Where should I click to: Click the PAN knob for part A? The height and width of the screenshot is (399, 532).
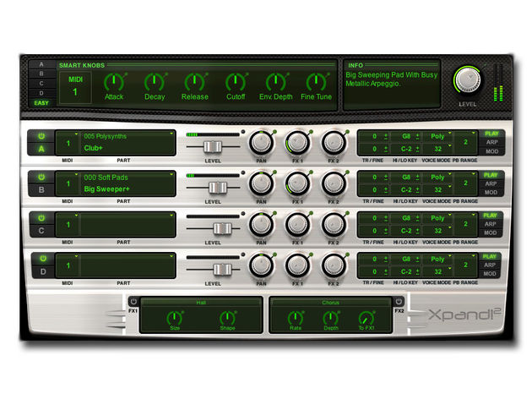[x=261, y=143]
